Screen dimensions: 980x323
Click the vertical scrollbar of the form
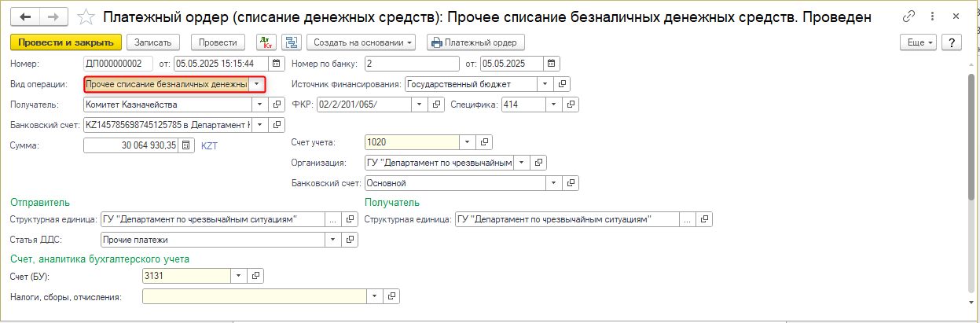(x=973, y=138)
